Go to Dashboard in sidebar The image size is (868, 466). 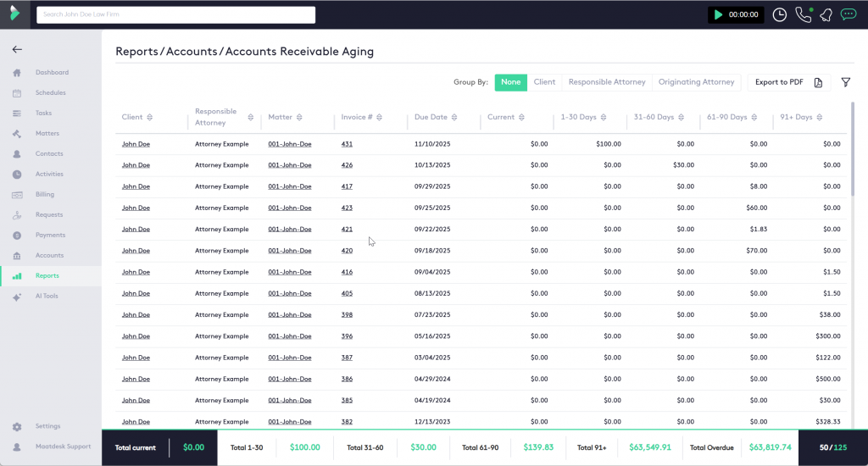tap(52, 72)
